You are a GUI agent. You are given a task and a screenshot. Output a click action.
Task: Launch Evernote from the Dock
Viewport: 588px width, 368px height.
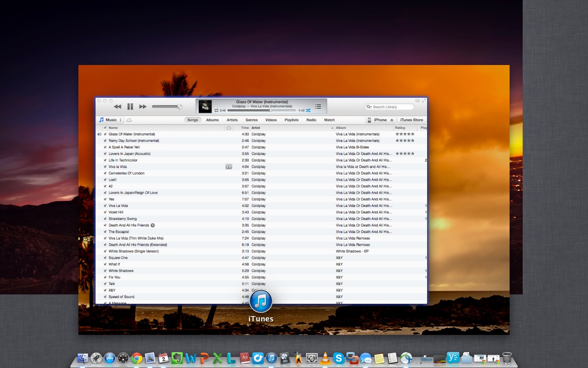click(x=177, y=359)
